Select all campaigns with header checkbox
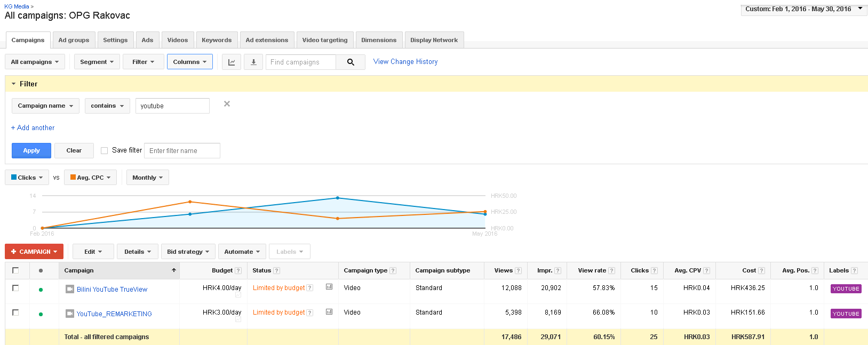 pos(15,270)
